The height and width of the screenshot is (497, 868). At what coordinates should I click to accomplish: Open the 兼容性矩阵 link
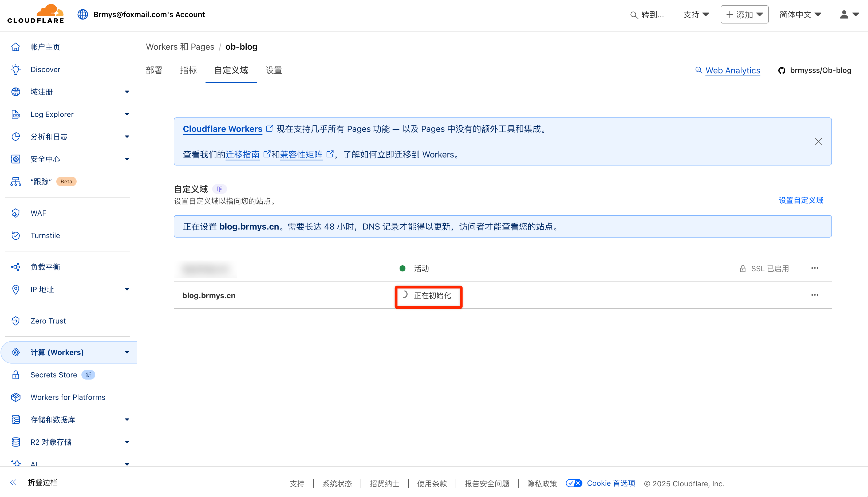[x=301, y=155]
